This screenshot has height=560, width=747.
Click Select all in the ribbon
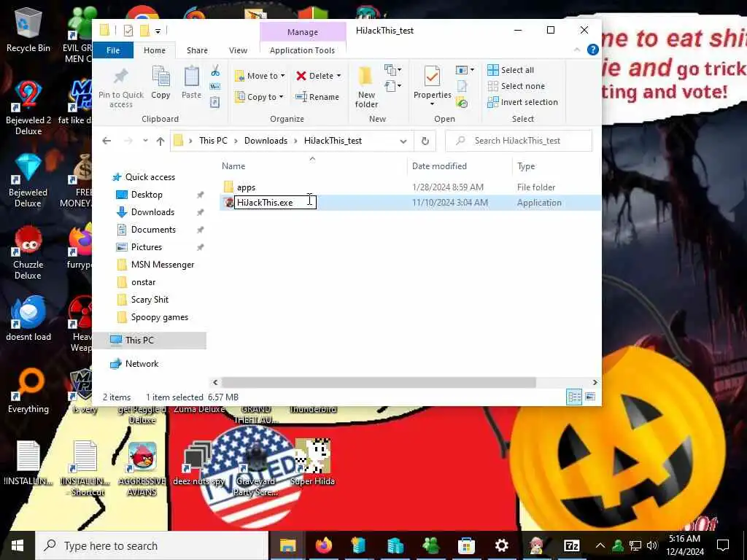pyautogui.click(x=510, y=70)
